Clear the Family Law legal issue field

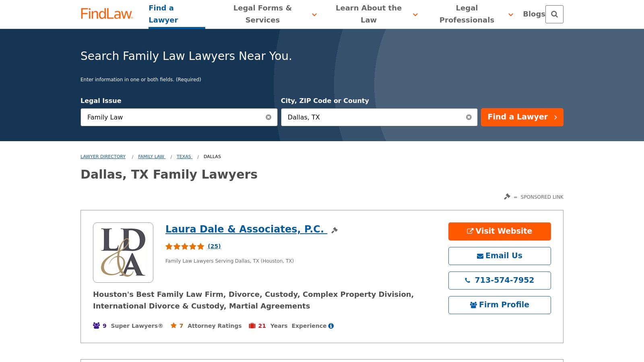(269, 117)
